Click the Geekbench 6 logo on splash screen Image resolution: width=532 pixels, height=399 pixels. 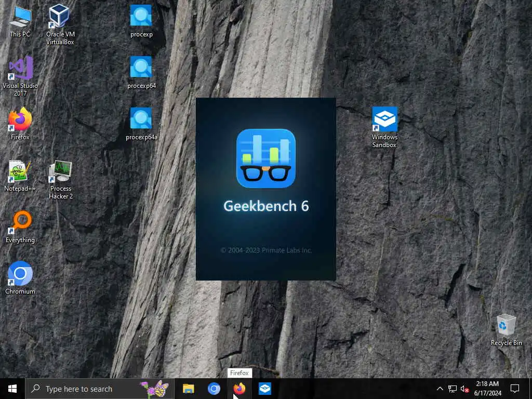tap(265, 158)
